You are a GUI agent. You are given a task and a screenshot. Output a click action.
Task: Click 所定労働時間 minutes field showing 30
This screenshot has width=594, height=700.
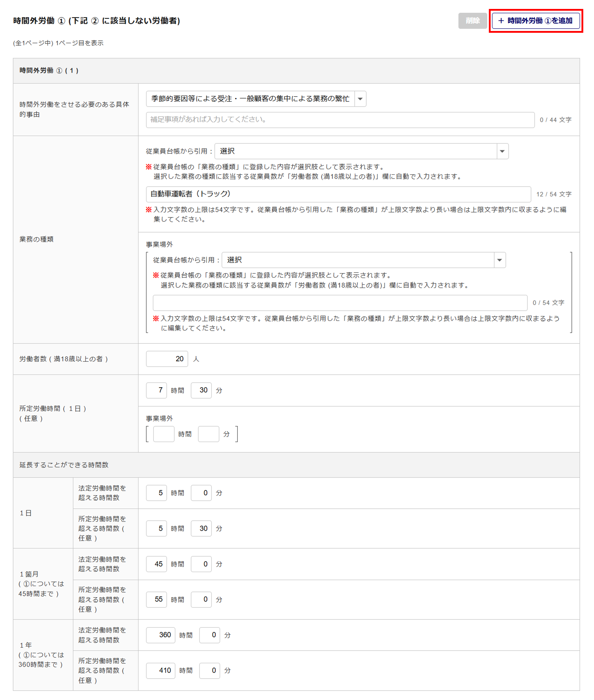201,390
